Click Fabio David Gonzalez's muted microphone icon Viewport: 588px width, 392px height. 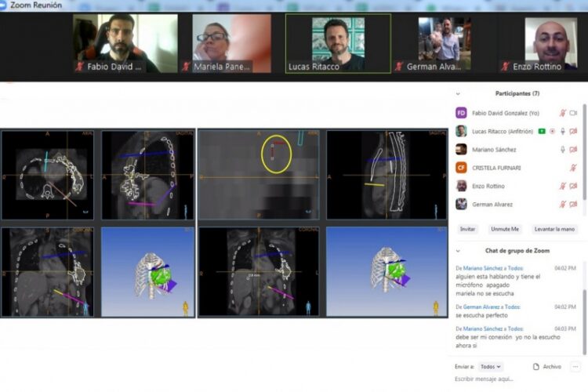pos(562,113)
